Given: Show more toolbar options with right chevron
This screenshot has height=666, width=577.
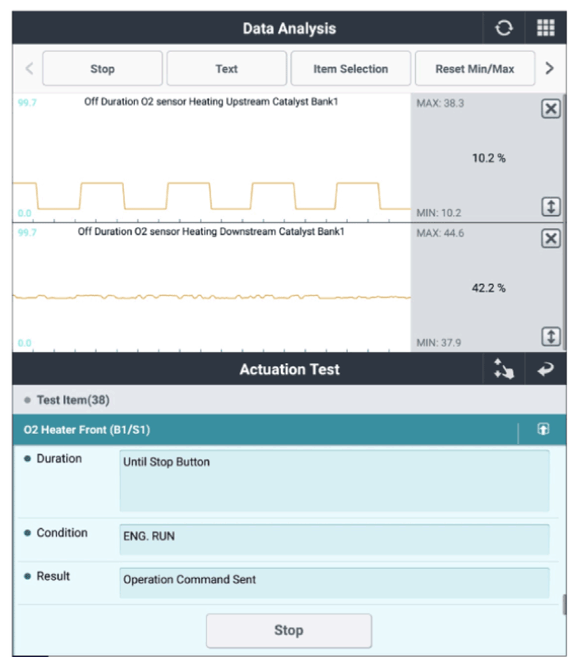Looking at the screenshot, I should [549, 68].
